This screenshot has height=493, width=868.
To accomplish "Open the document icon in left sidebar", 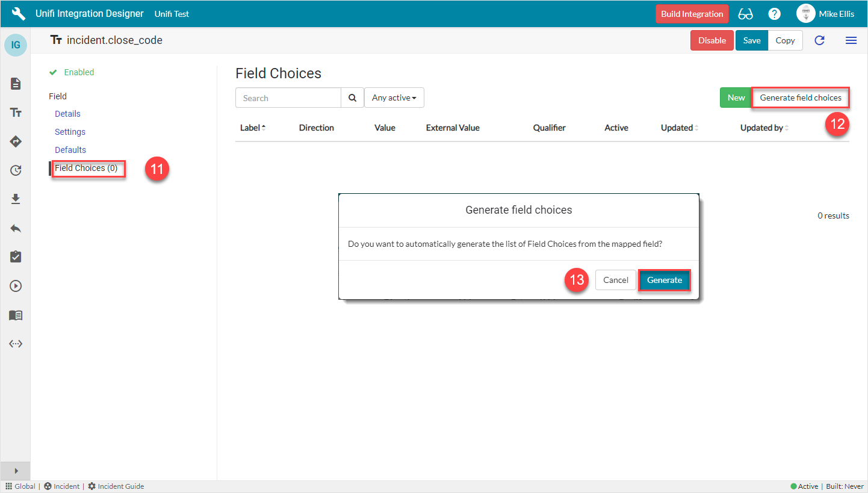I will coord(16,84).
